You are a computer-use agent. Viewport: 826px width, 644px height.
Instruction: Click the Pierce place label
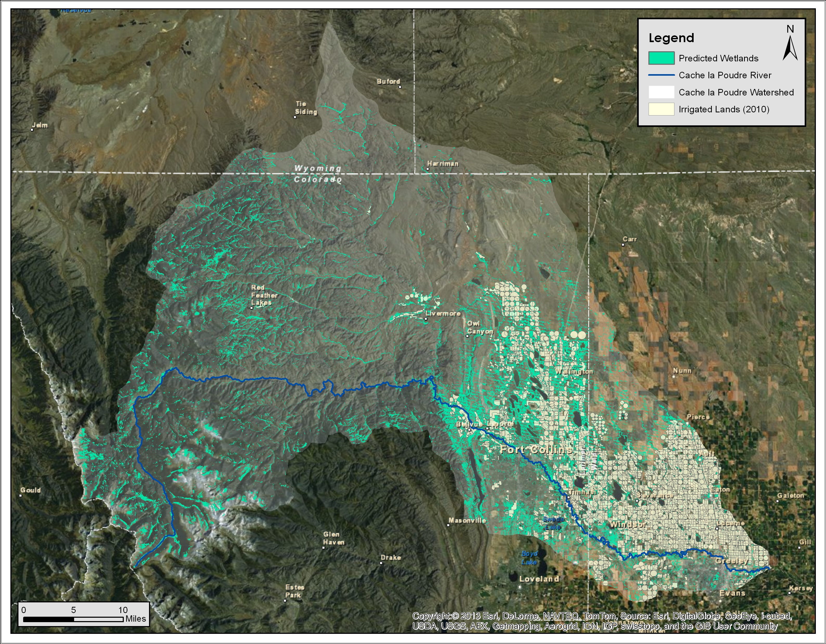click(x=698, y=417)
